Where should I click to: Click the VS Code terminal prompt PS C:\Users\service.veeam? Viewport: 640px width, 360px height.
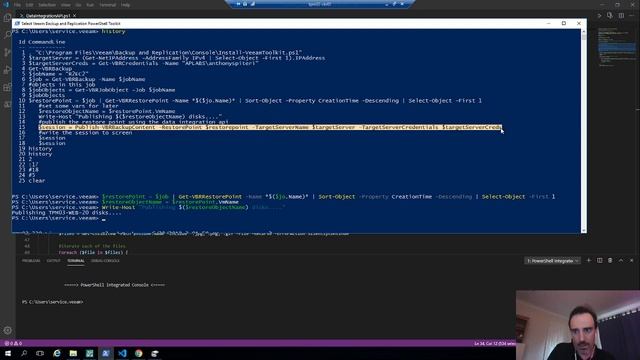click(53, 302)
